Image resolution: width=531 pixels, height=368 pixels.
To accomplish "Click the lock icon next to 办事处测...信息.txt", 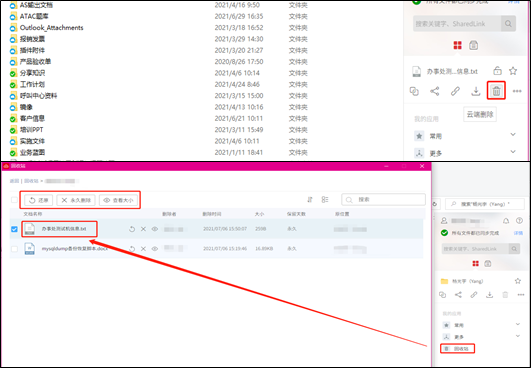I will coord(497,71).
